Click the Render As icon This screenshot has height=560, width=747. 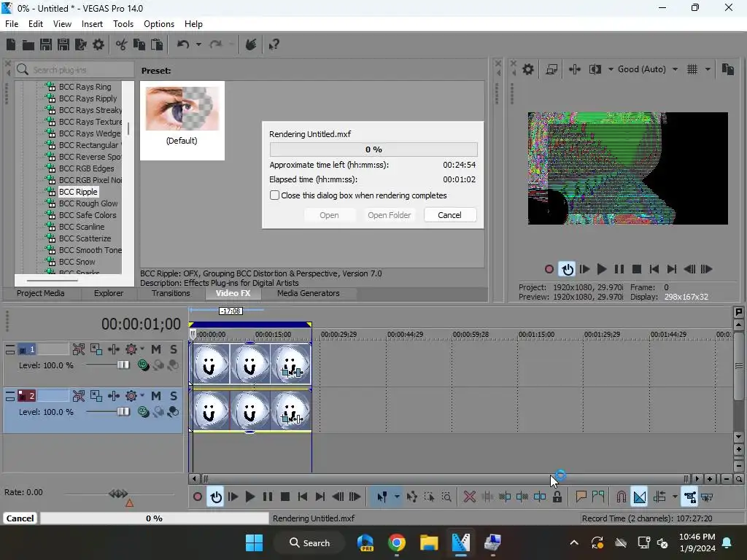coord(80,44)
